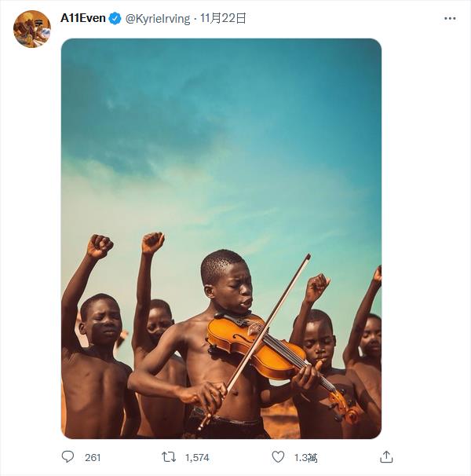Click the blue sky in the photo

pos(220,118)
